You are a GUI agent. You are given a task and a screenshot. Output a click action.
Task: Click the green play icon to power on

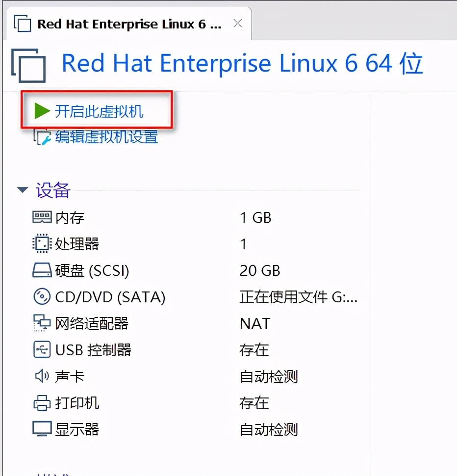point(42,111)
